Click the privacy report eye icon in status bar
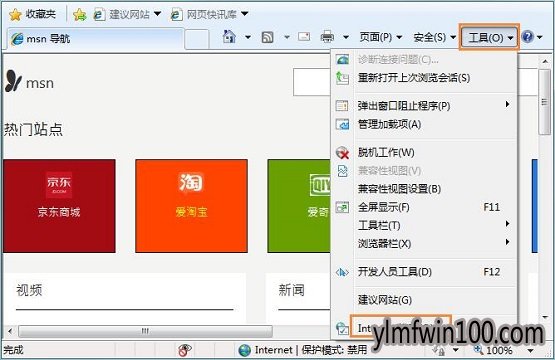This screenshot has height=360, width=555. tap(184, 350)
